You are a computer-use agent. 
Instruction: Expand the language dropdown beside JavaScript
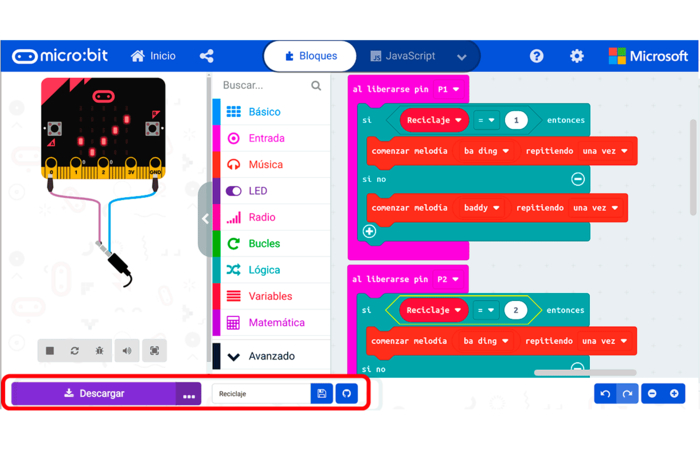click(x=462, y=57)
